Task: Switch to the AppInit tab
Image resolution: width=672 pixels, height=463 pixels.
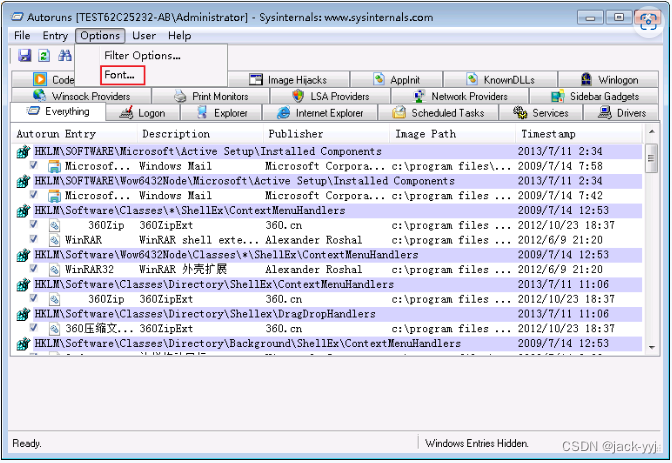Action: [396, 80]
